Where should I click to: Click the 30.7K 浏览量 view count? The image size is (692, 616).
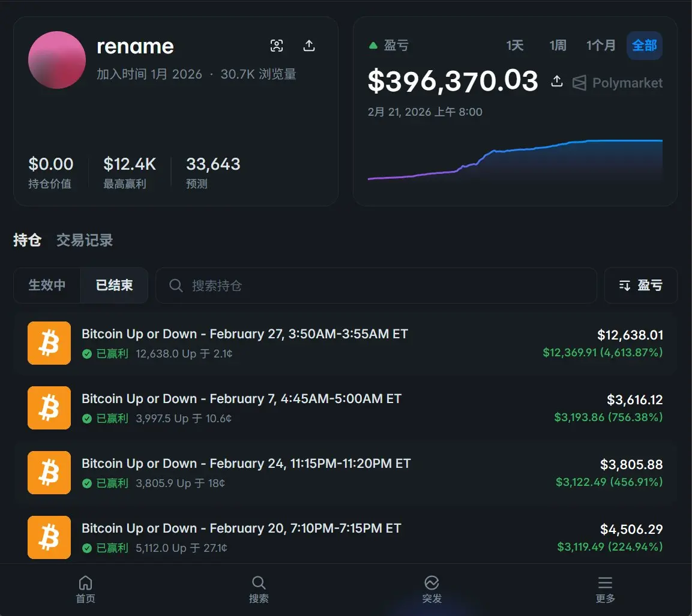tap(258, 74)
